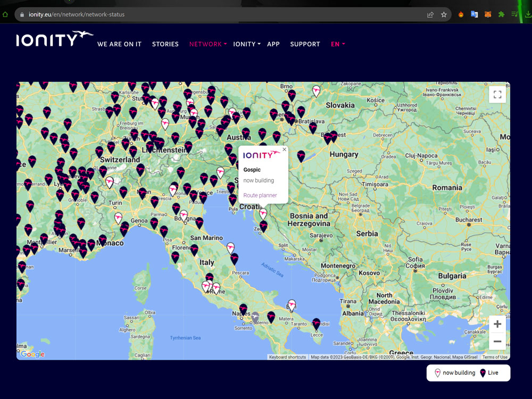Toggle fullscreen map view
This screenshot has width=532, height=399.
pyautogui.click(x=497, y=95)
